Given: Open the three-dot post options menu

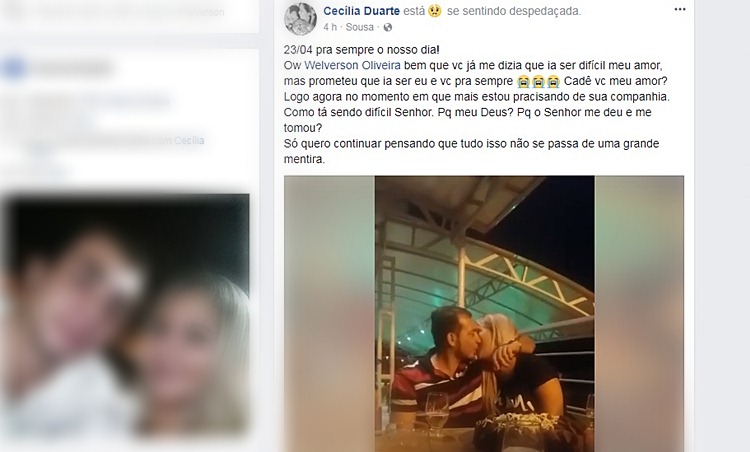Looking at the screenshot, I should tap(680, 10).
